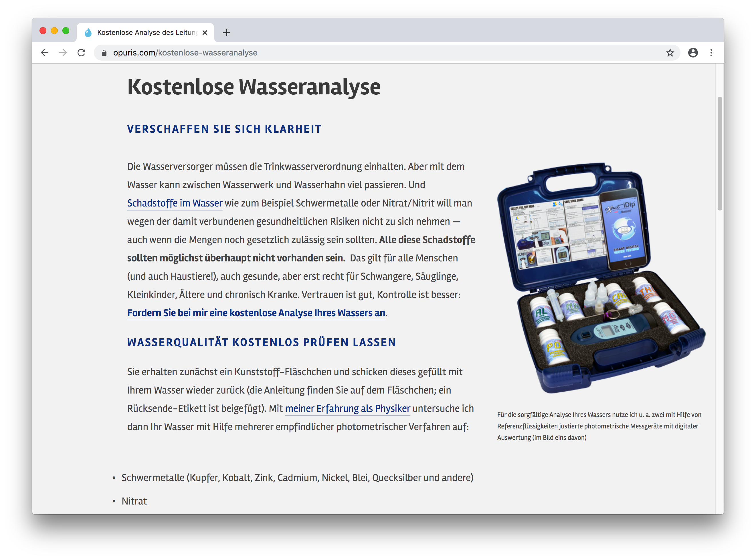
Task: Open the Chrome three-dot menu
Action: (x=711, y=53)
